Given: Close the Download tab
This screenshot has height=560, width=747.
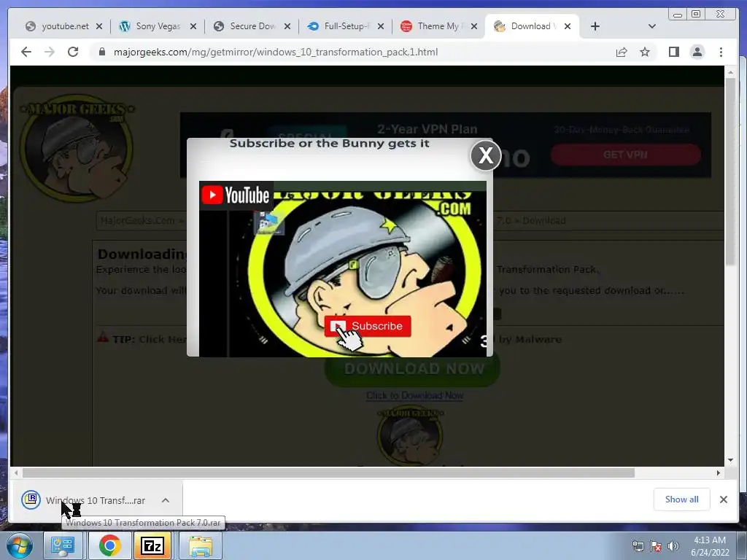Looking at the screenshot, I should (568, 26).
